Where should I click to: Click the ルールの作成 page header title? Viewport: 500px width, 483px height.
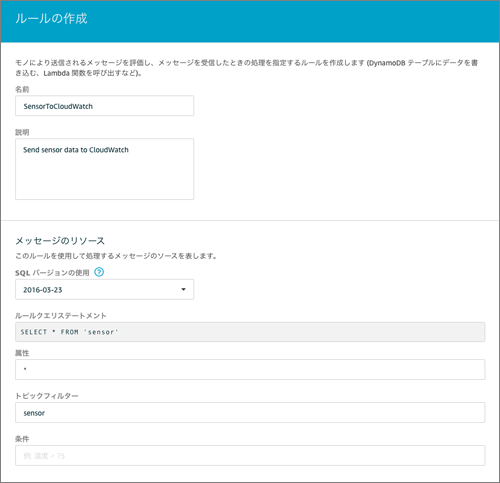(x=51, y=19)
